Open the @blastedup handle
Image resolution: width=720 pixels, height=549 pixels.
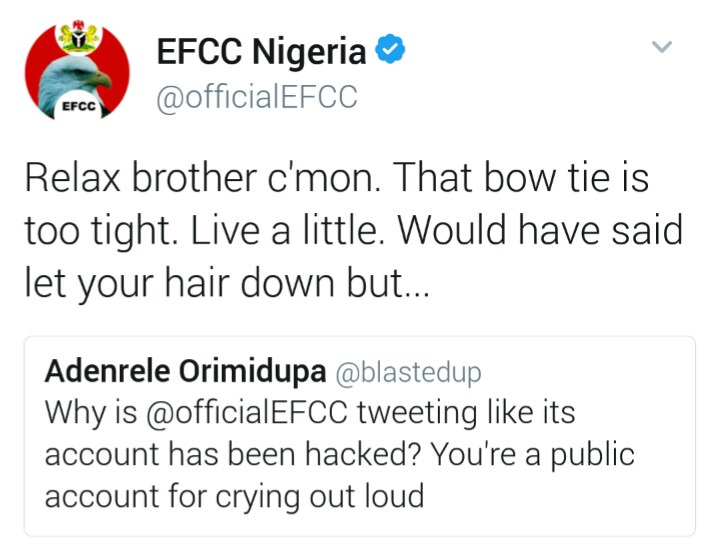[x=409, y=373]
